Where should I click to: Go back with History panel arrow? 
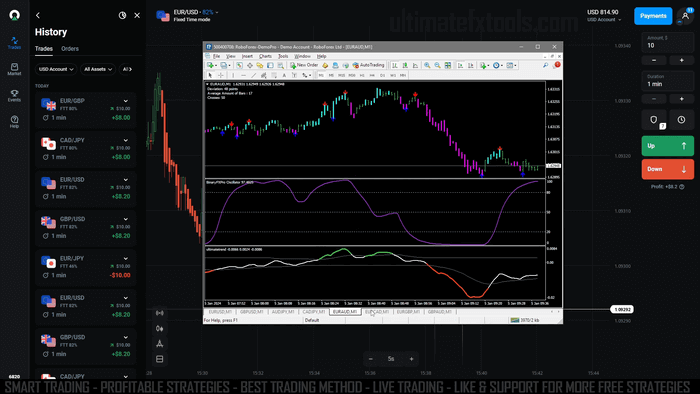[38, 15]
